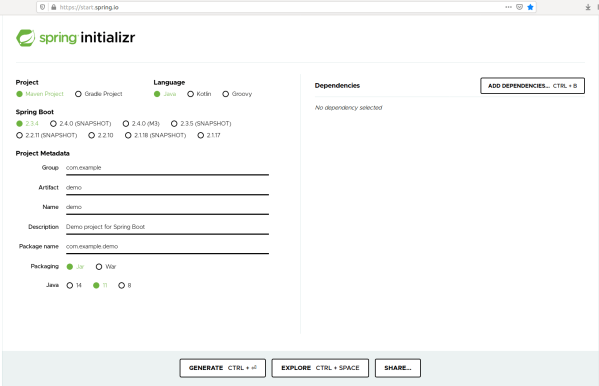This screenshot has height=386, width=599.
Task: Click the padlock site security icon
Action: point(53,7)
